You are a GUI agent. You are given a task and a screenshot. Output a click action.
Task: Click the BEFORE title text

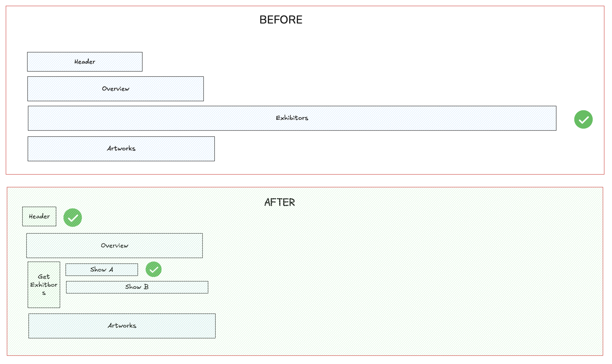281,20
